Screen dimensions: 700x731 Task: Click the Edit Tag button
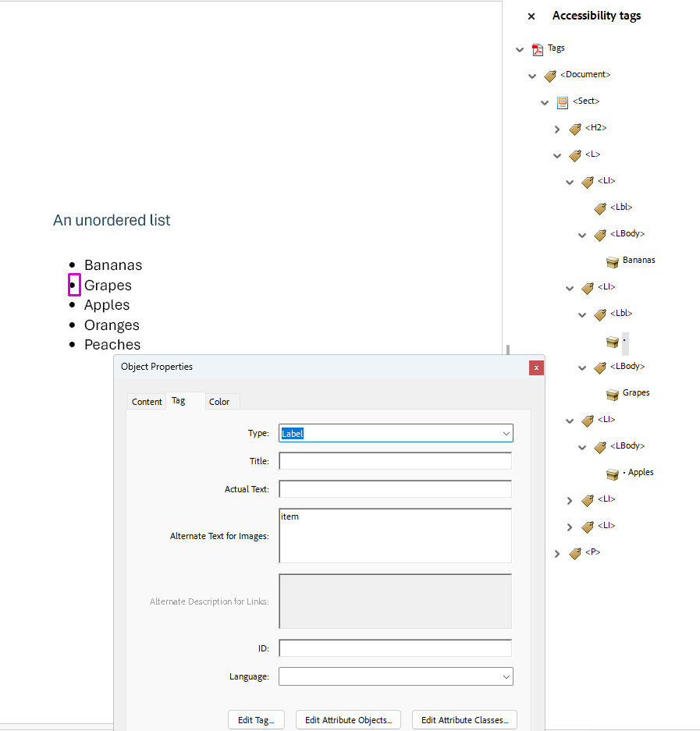pyautogui.click(x=256, y=719)
